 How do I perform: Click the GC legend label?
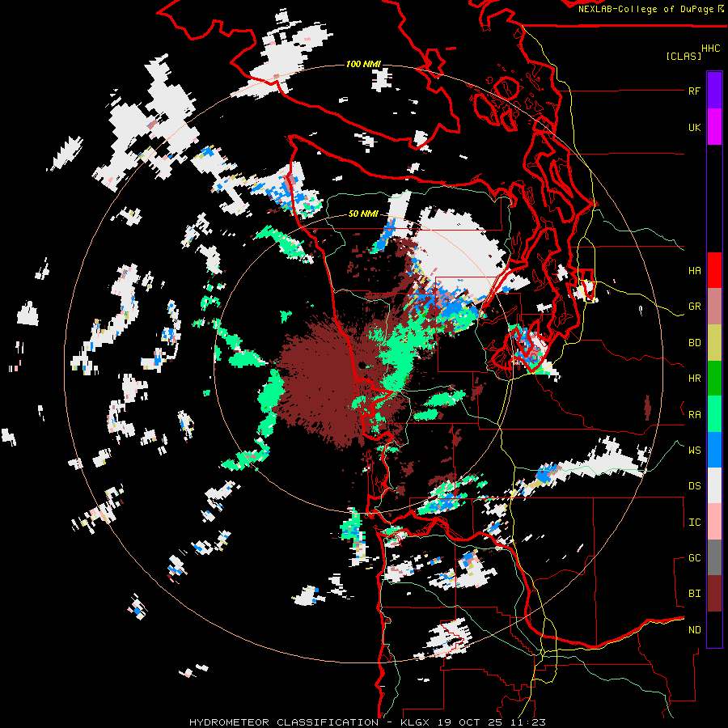[x=694, y=557]
